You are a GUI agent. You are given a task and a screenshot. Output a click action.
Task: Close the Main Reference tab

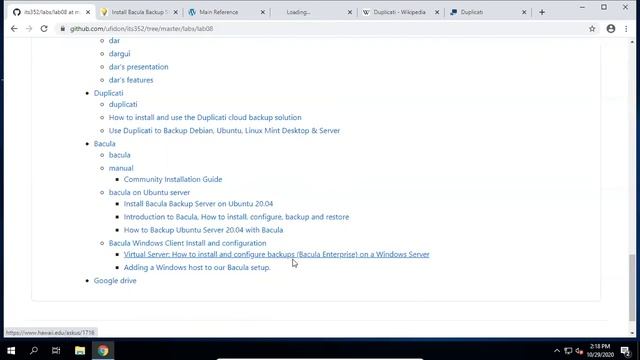click(x=263, y=12)
